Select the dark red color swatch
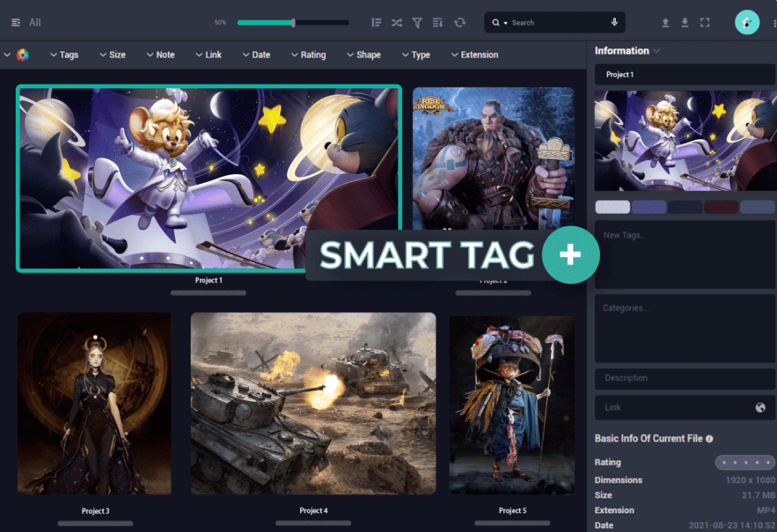 click(x=721, y=206)
